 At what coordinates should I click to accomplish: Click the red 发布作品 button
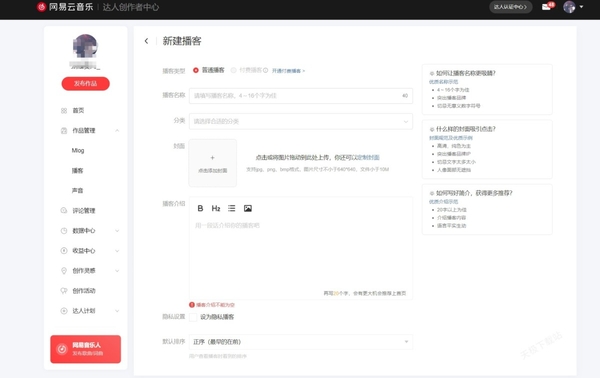pyautogui.click(x=85, y=83)
